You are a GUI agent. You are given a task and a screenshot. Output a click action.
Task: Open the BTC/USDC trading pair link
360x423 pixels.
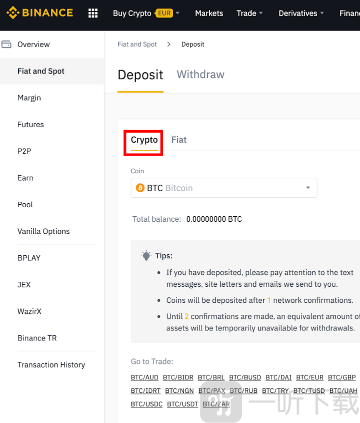point(146,404)
